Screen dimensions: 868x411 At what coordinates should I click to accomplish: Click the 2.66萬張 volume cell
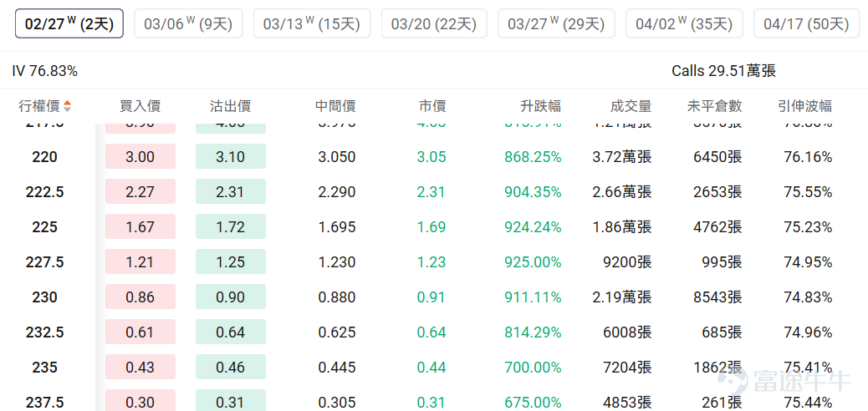(x=622, y=192)
